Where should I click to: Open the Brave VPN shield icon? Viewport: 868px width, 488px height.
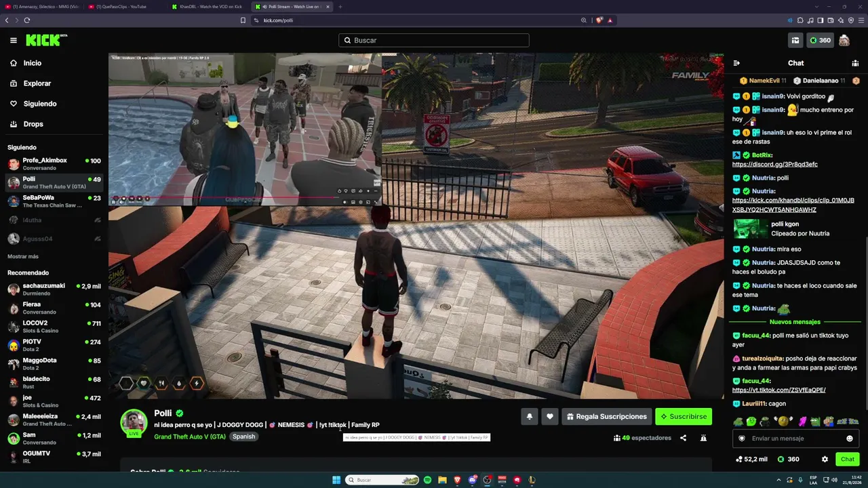[851, 20]
